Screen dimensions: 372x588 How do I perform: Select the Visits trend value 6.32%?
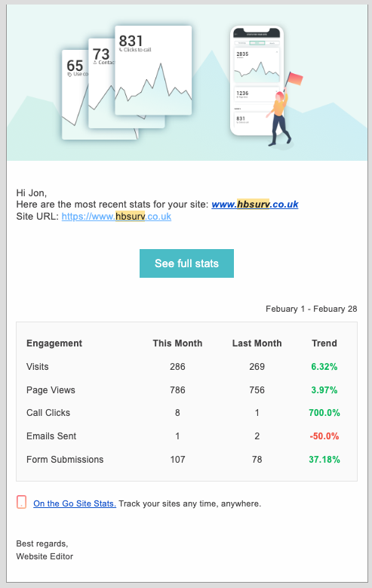(324, 366)
